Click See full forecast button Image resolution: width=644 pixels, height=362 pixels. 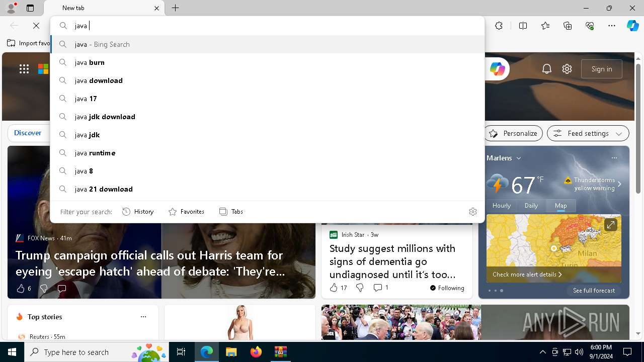594,291
